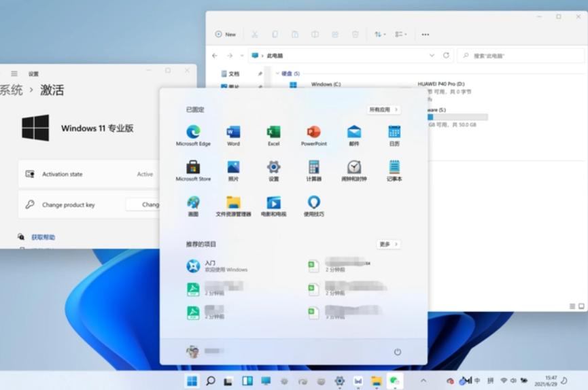Image resolution: width=588 pixels, height=390 pixels.
Task: Click the WeChat icon on the taskbar
Action: (x=394, y=381)
